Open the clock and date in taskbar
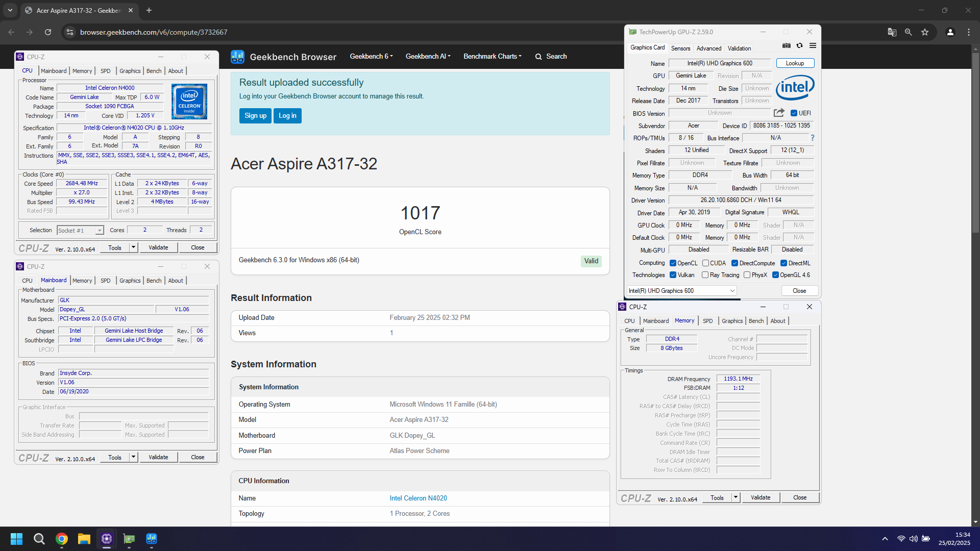 (x=954, y=539)
